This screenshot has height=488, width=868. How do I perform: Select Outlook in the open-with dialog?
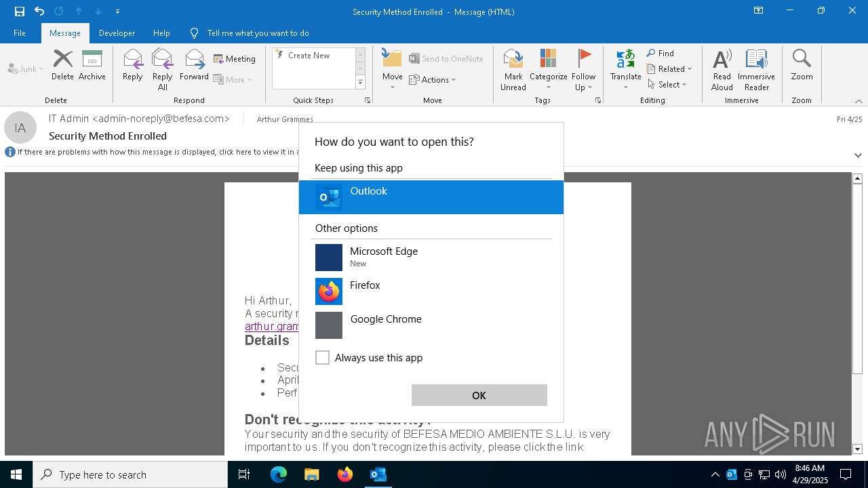point(431,197)
